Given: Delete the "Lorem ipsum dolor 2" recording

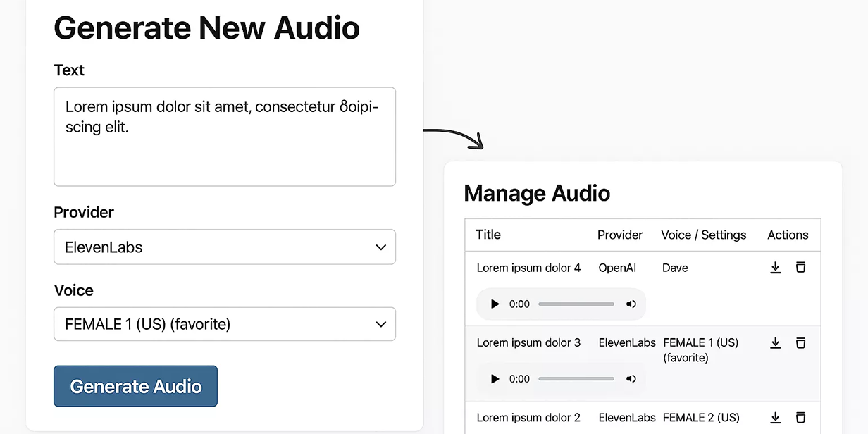Looking at the screenshot, I should (x=801, y=417).
